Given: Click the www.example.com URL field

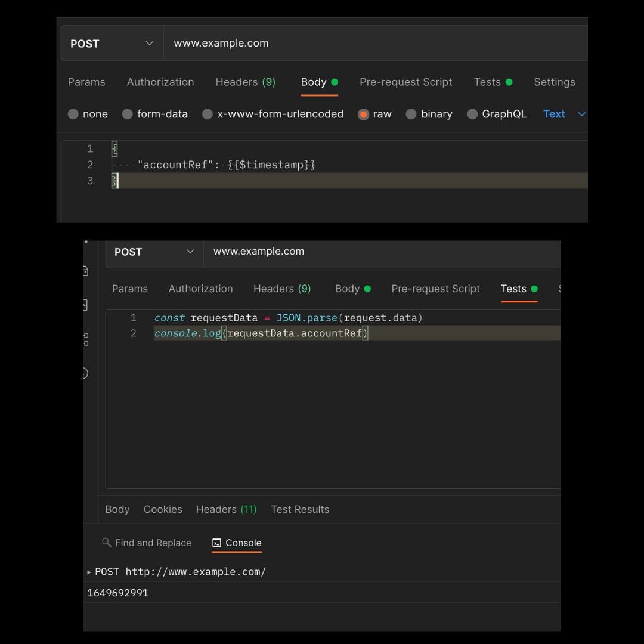Looking at the screenshot, I should 221,43.
